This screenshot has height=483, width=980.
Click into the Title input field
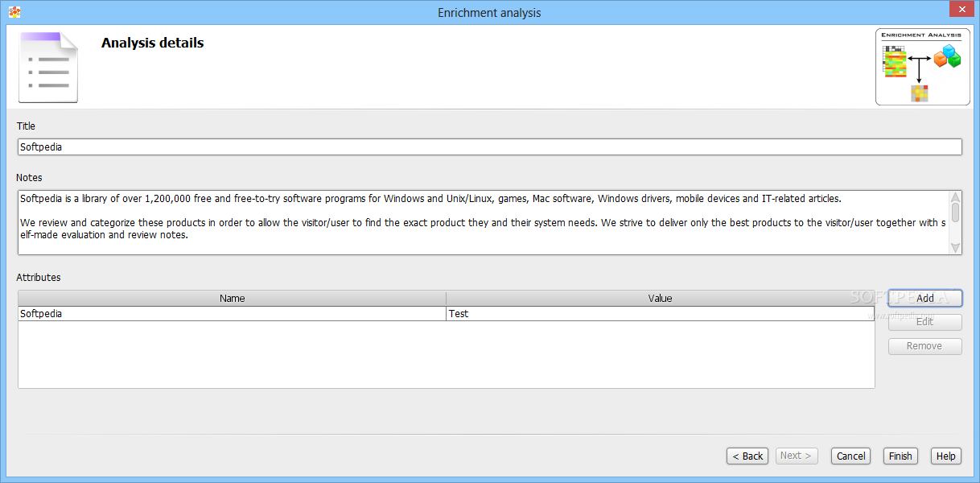click(489, 147)
